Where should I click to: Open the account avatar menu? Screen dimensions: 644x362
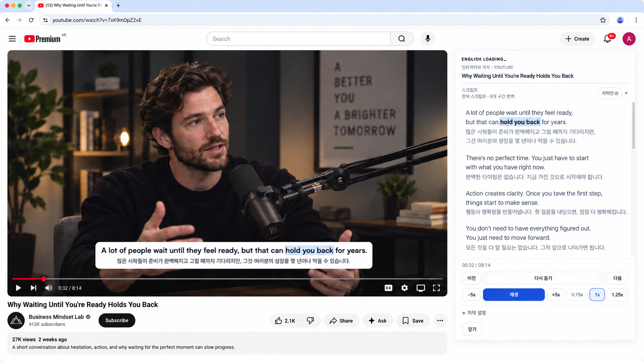click(629, 39)
